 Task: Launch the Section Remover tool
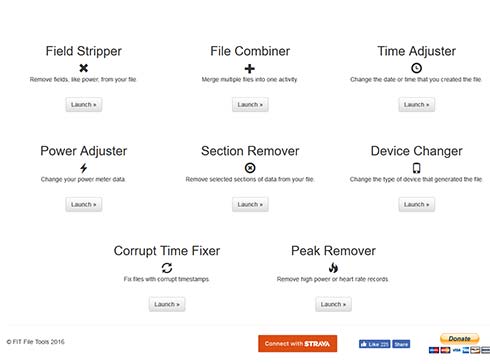250,204
